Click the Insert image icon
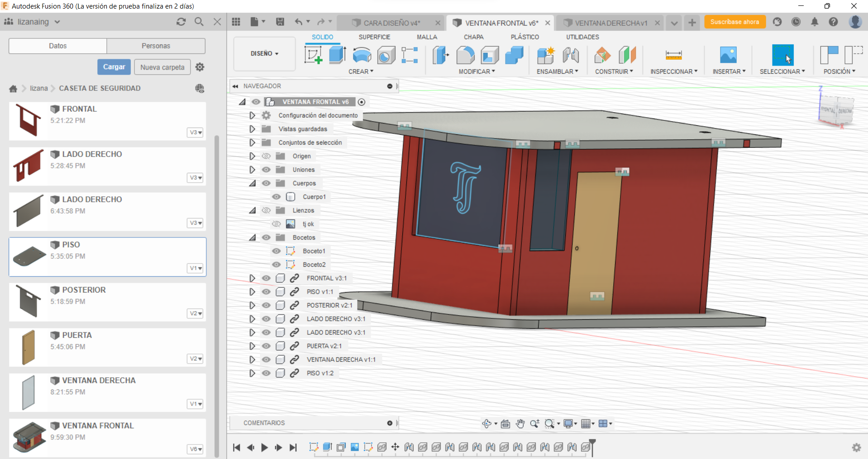 (x=728, y=55)
